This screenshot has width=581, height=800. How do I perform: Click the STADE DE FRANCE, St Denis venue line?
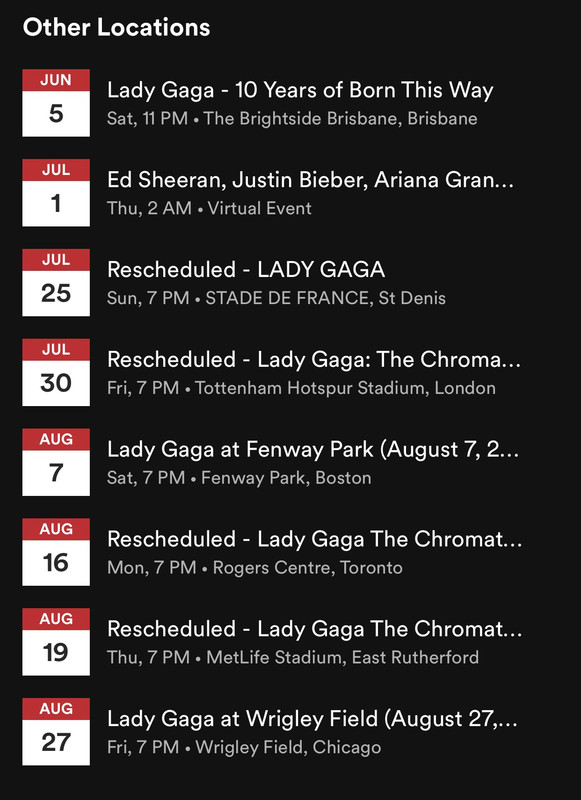[276, 298]
